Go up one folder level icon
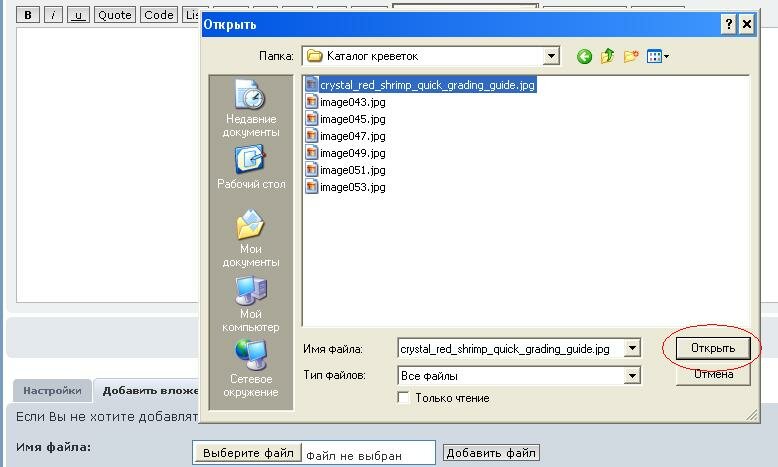 pyautogui.click(x=607, y=57)
